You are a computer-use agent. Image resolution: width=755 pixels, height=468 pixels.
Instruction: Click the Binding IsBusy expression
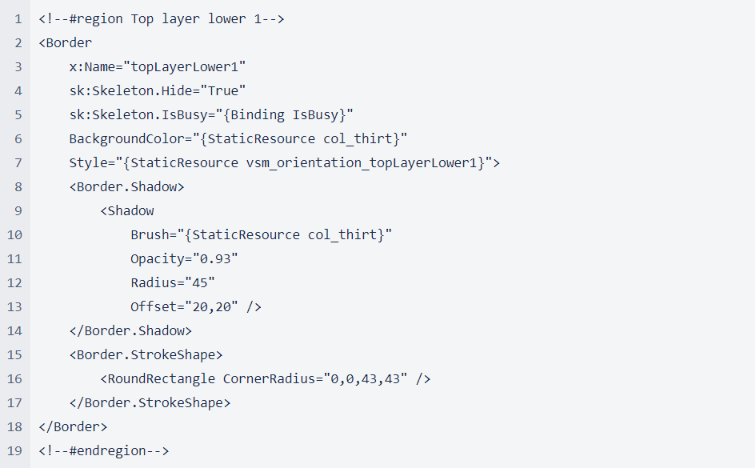285,115
